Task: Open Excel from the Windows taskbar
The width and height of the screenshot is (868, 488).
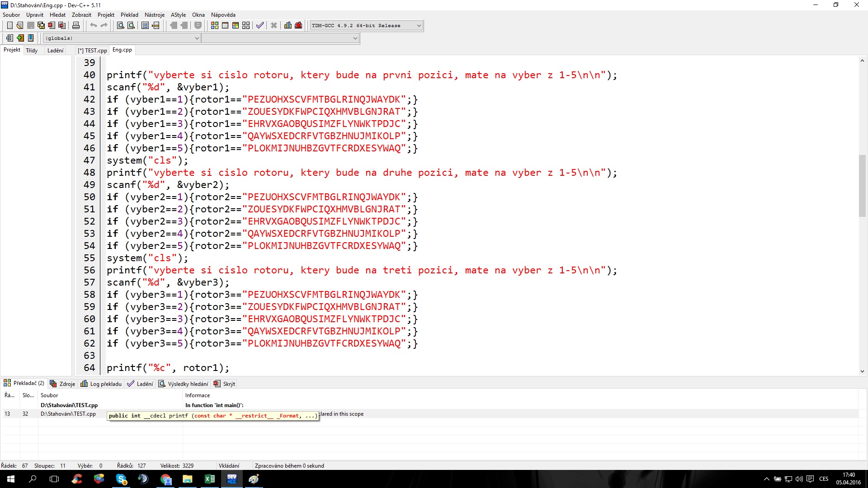Action: (210, 479)
